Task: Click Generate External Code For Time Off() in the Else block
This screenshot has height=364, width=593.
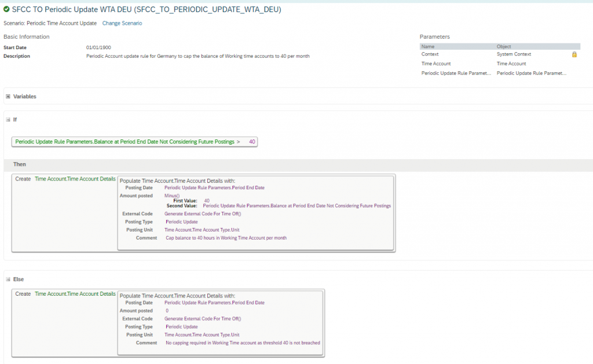Action: coord(203,319)
